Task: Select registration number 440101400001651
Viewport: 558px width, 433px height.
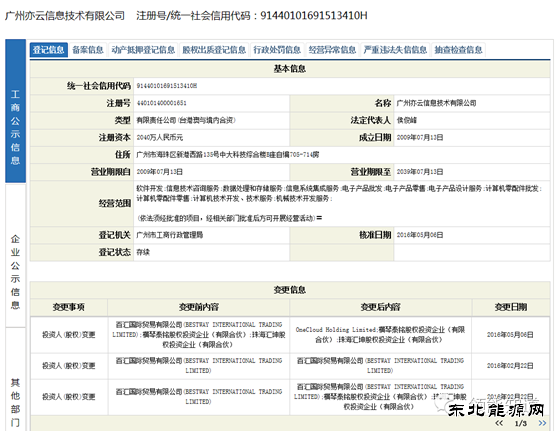Action: point(162,103)
